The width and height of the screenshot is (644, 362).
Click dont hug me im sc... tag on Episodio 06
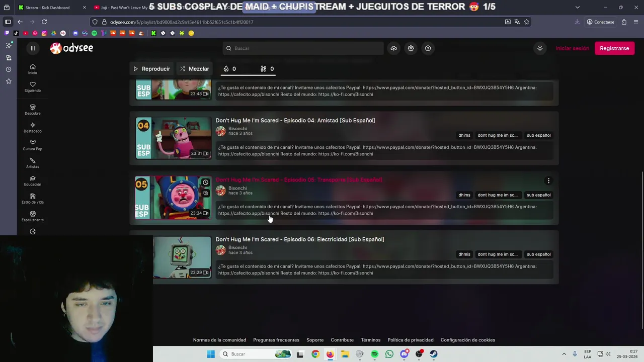click(x=497, y=254)
